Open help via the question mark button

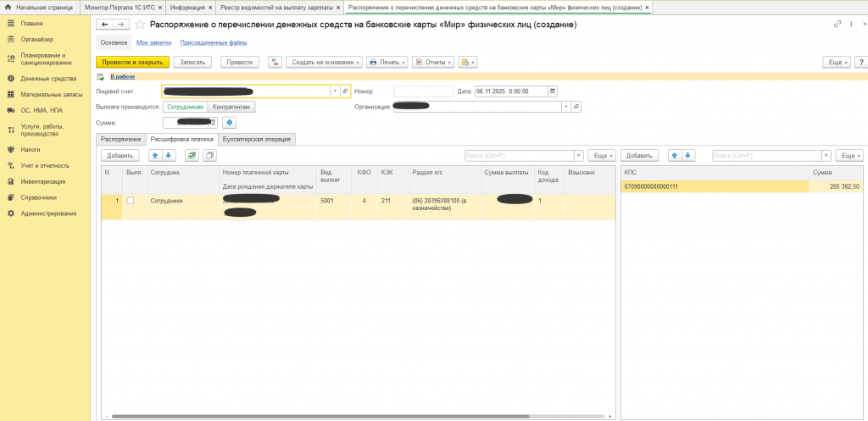pyautogui.click(x=861, y=63)
